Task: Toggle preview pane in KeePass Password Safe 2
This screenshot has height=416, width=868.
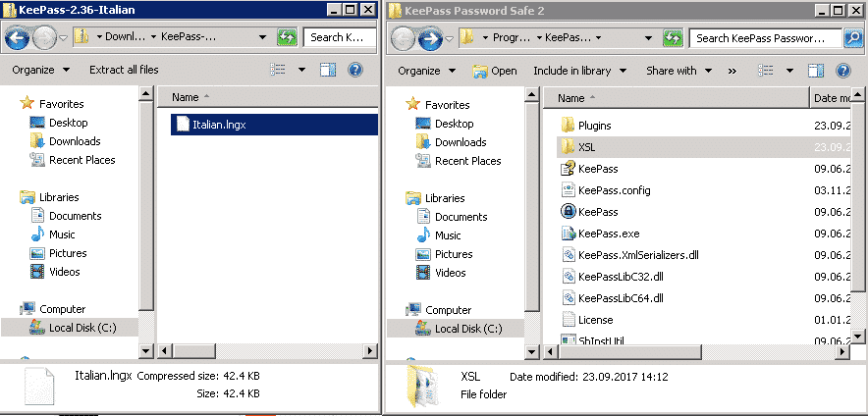Action: (816, 71)
